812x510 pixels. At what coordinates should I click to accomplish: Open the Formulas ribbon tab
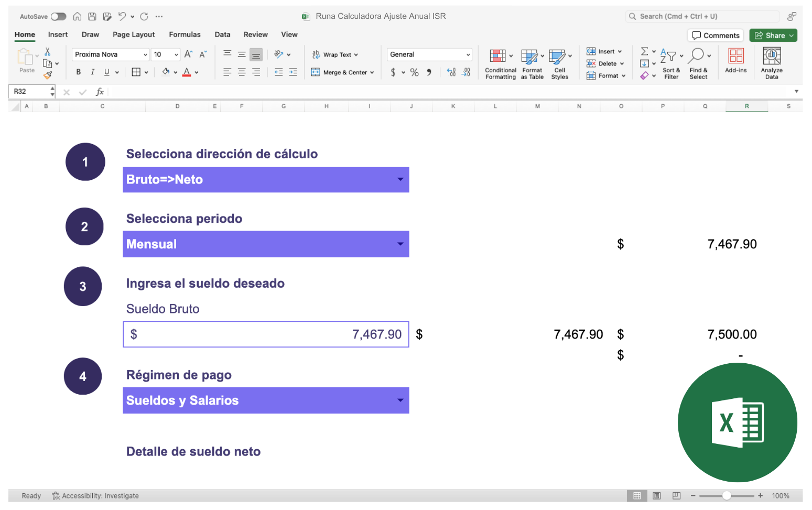pyautogui.click(x=185, y=35)
